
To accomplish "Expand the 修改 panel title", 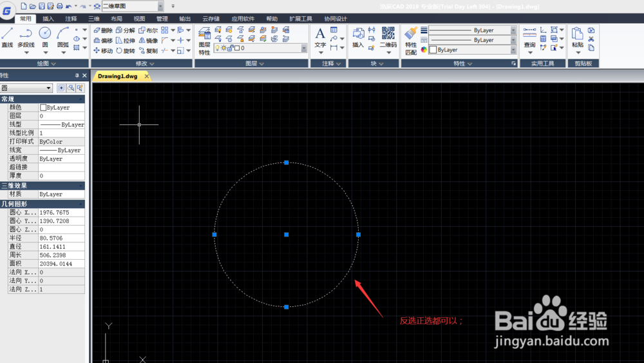I will click(142, 63).
